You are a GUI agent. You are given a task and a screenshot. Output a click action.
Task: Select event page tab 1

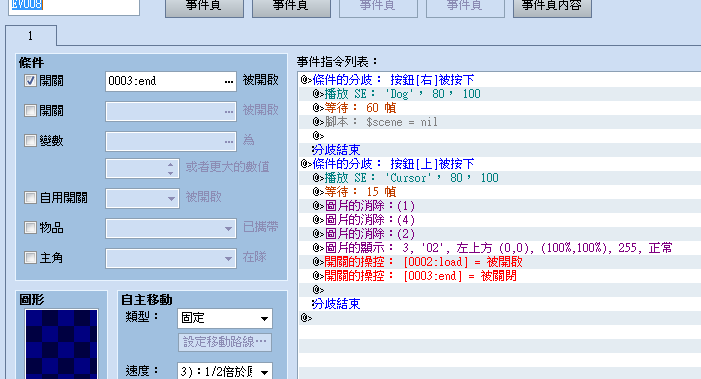(x=31, y=36)
